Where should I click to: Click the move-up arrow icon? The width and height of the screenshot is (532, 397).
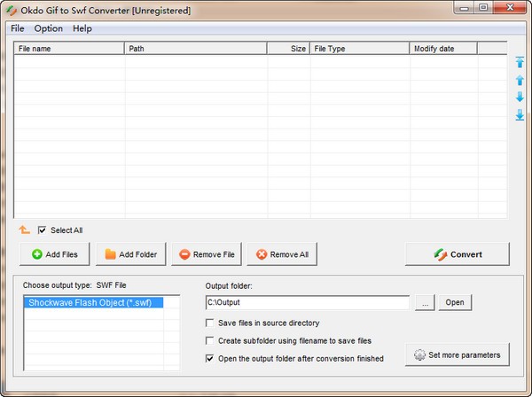(520, 80)
